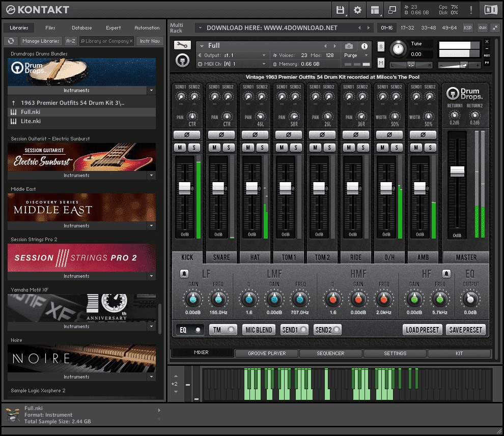Screen dimensions: 504x436
Task: Click the LF bell shape icon
Action: tap(184, 274)
